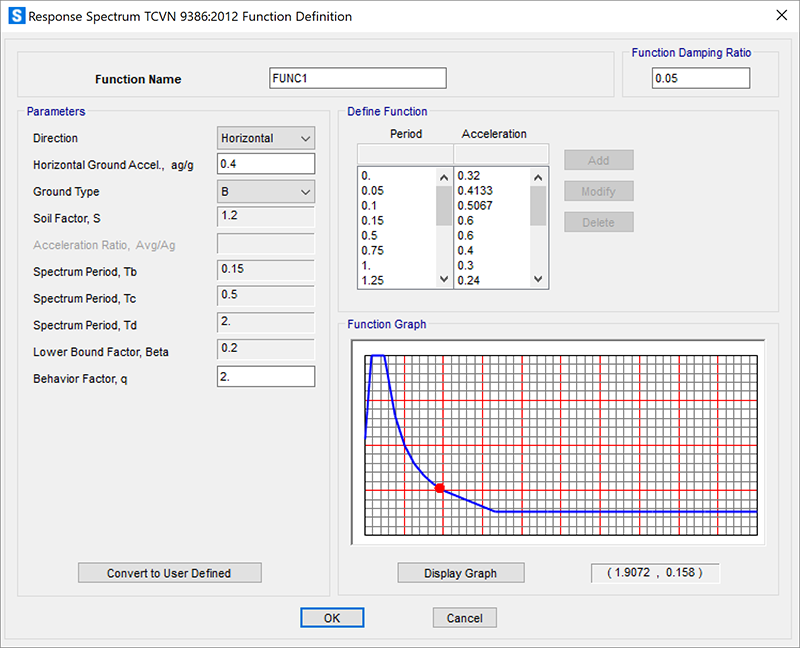Image resolution: width=800 pixels, height=648 pixels.
Task: Edit the Function Damping Ratio field
Action: click(700, 78)
